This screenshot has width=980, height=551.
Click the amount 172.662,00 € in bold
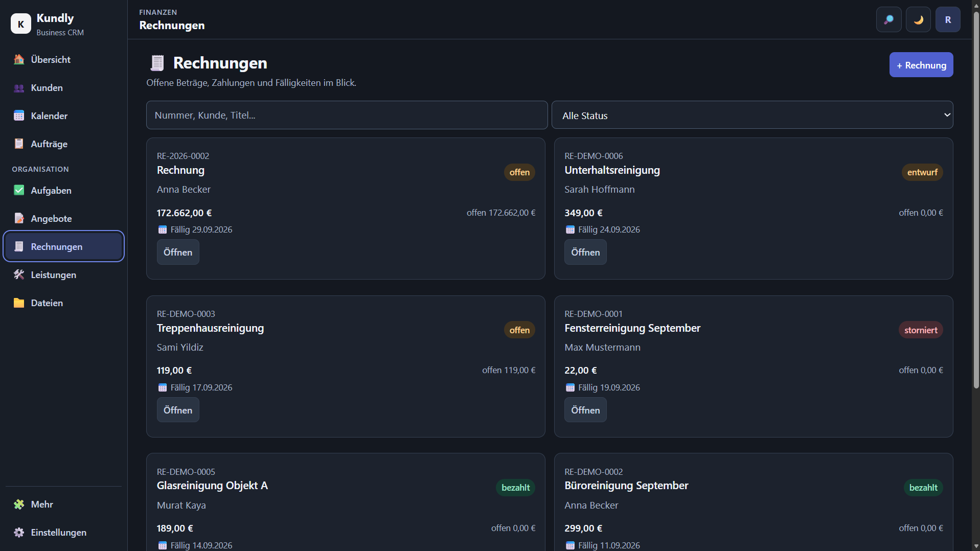click(184, 213)
